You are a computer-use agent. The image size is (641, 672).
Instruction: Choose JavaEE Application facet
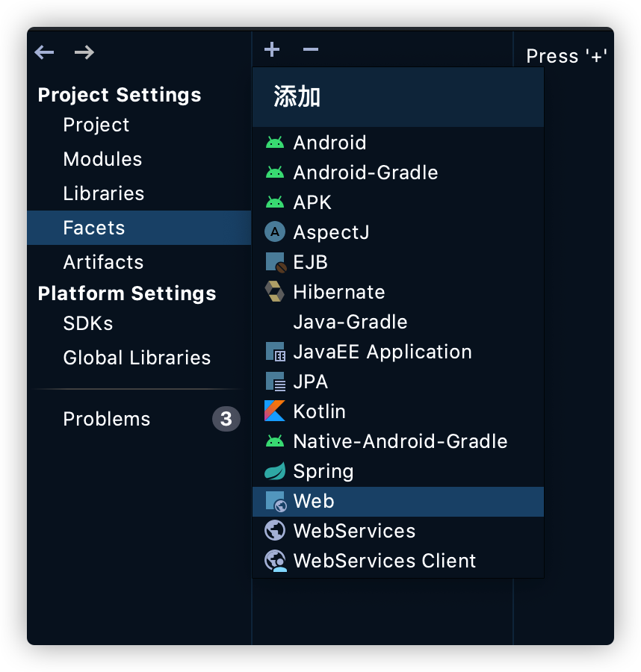coord(382,352)
